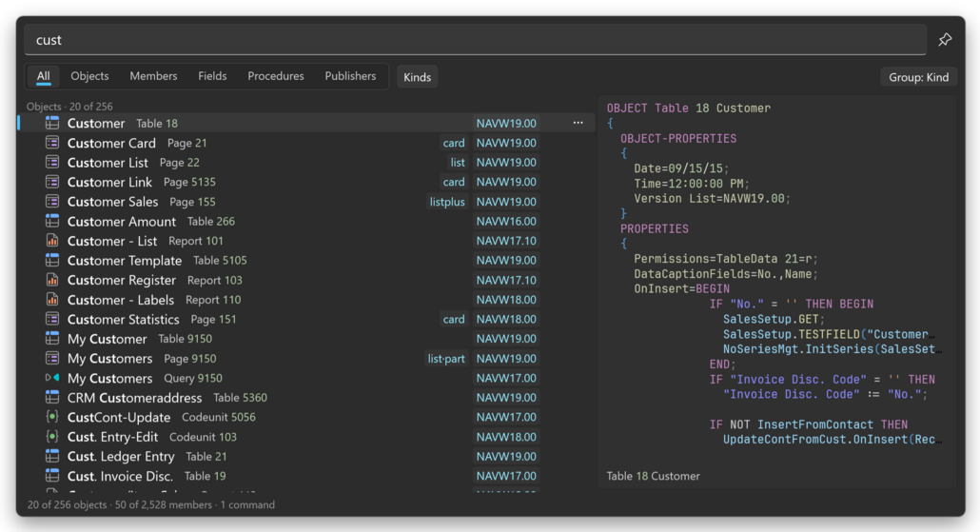Click the list-part tag on My Customers row

click(x=445, y=358)
